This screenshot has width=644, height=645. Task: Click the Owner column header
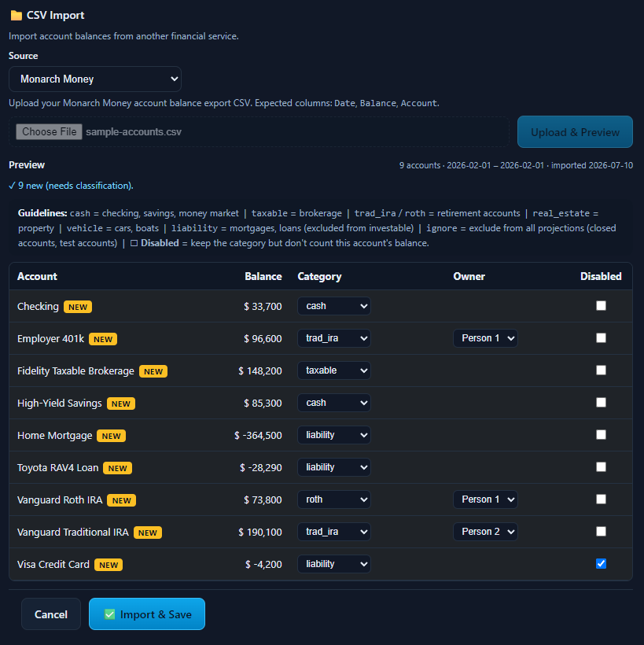469,276
